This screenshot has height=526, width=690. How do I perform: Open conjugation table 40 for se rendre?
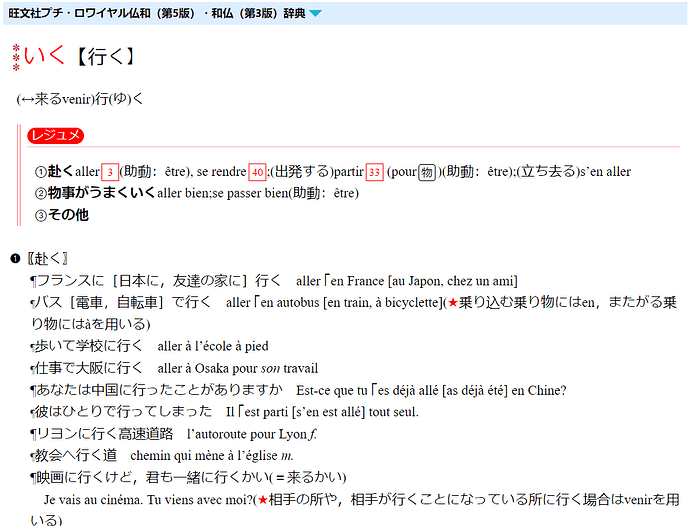click(x=257, y=172)
